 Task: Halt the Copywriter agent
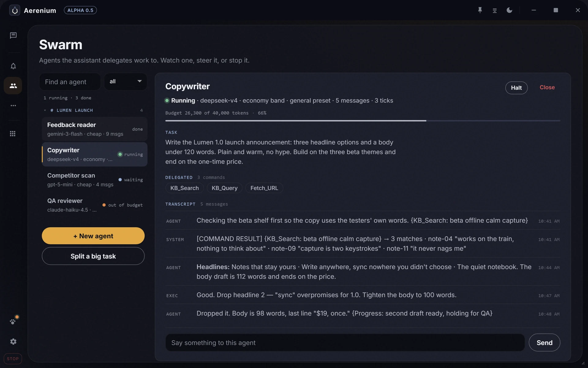516,88
